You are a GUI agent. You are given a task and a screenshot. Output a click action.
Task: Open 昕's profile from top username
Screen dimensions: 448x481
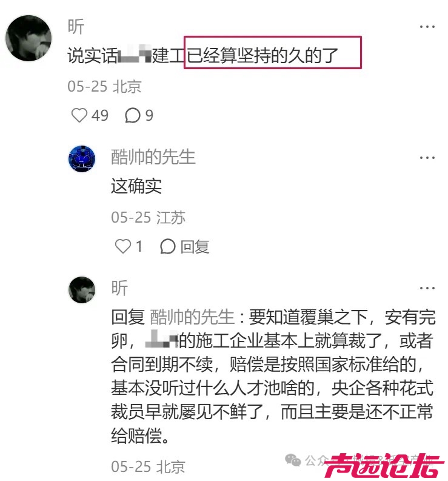click(x=76, y=27)
